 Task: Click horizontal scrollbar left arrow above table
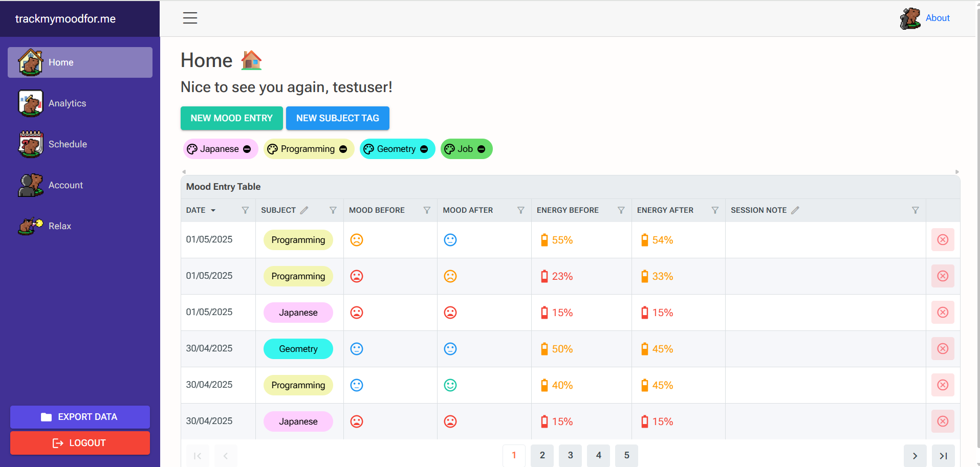(x=184, y=172)
